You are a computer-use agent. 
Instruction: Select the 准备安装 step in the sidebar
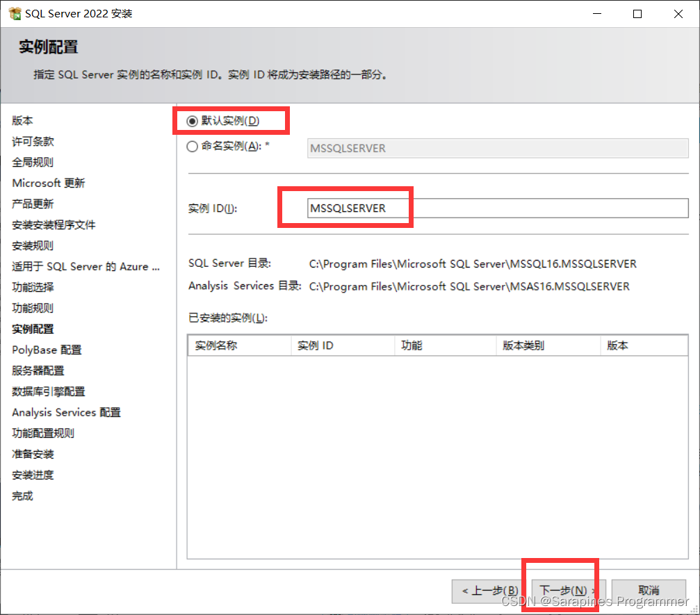click(33, 454)
